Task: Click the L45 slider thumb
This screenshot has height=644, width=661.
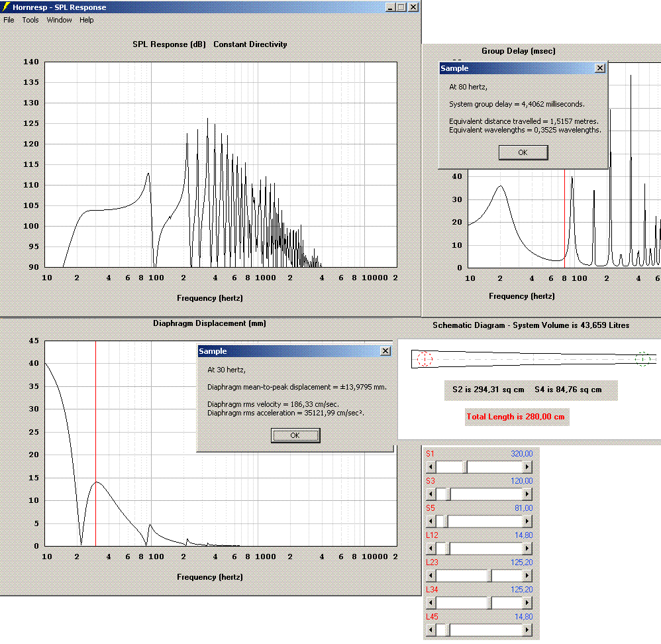Action: (x=448, y=629)
